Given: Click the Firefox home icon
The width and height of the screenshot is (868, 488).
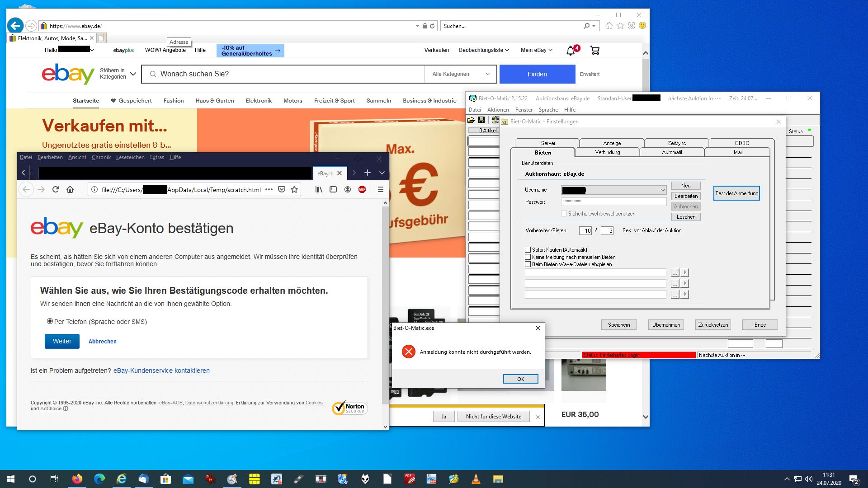Looking at the screenshot, I should coord(70,190).
